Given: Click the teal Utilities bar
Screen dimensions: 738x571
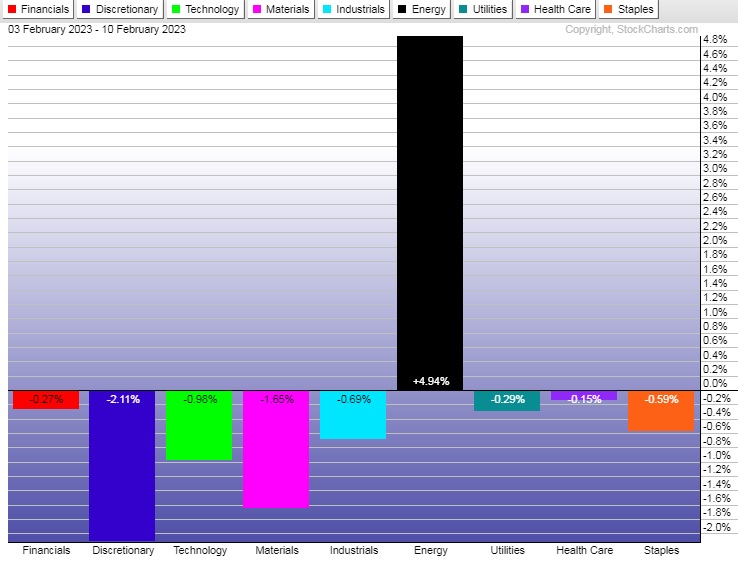Looking at the screenshot, I should [507, 401].
